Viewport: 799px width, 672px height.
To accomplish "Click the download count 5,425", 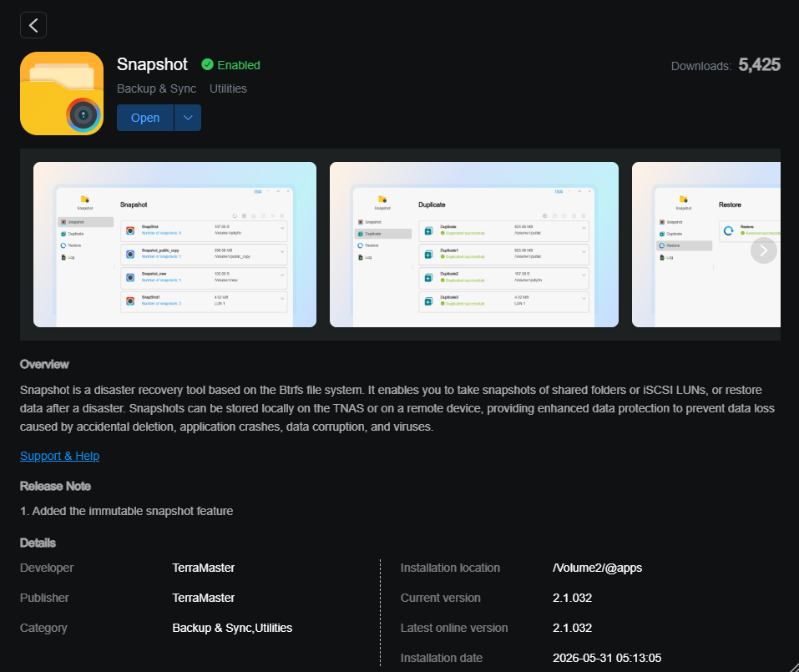I will [x=759, y=65].
